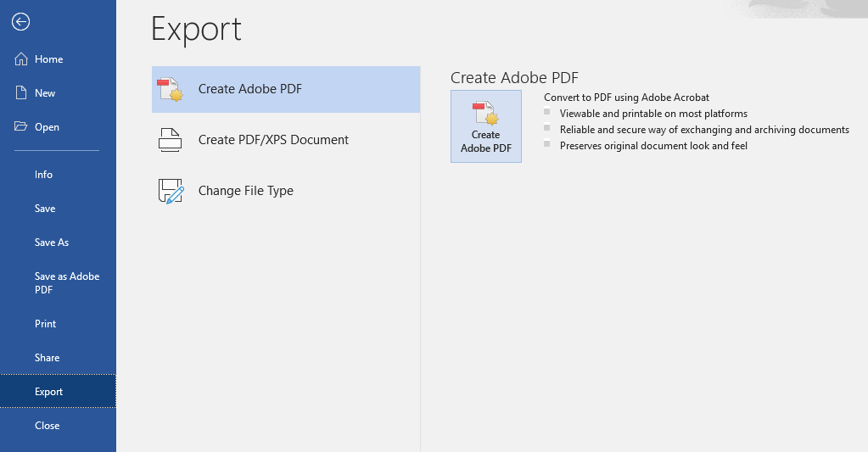Open the Print page

(x=59, y=324)
